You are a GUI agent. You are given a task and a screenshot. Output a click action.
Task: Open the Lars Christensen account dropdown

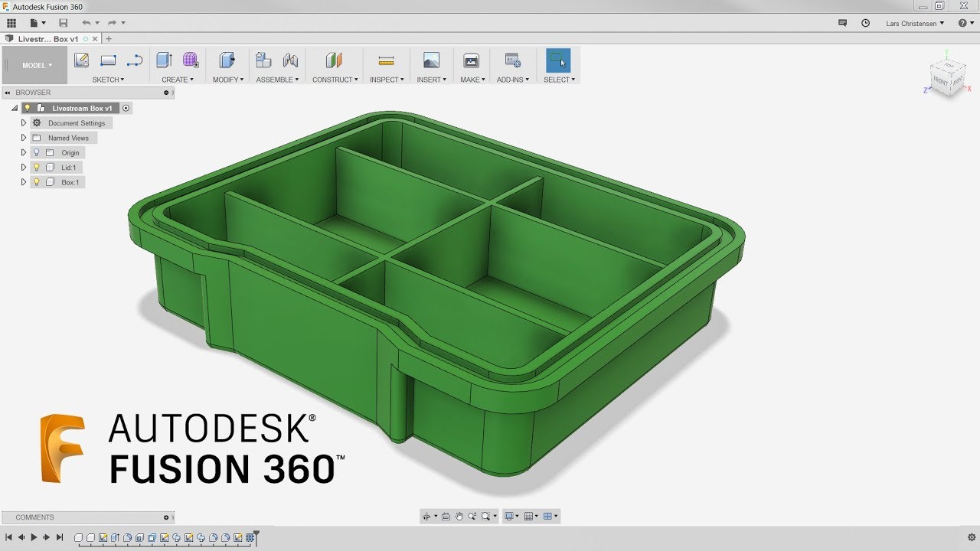tap(915, 23)
